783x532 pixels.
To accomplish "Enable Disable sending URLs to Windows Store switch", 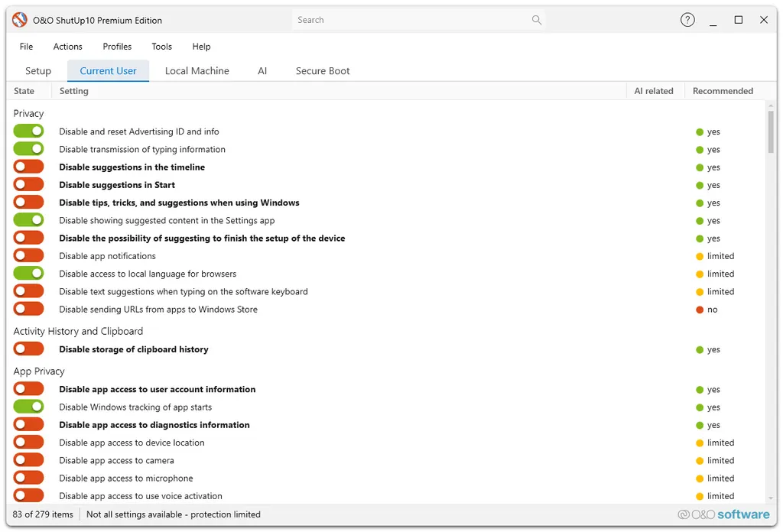I will pos(28,310).
